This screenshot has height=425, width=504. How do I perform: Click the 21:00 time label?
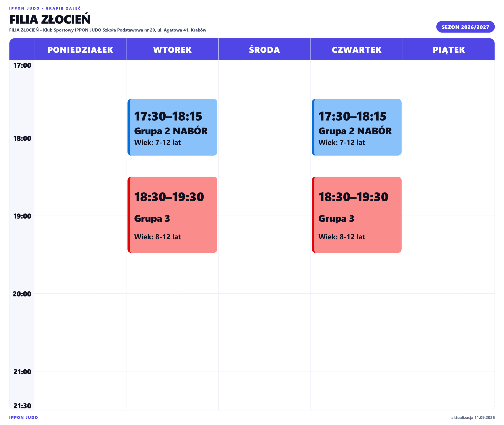[22, 372]
